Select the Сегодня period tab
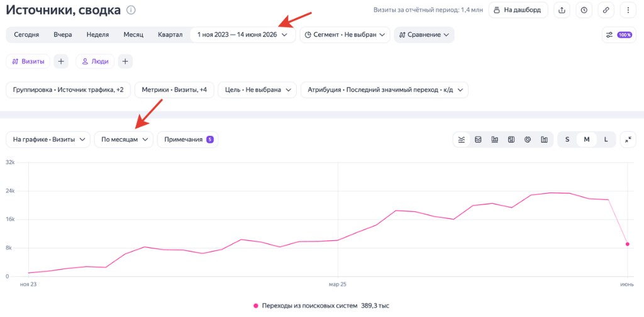Screen dimensions: 644x317 (26, 35)
